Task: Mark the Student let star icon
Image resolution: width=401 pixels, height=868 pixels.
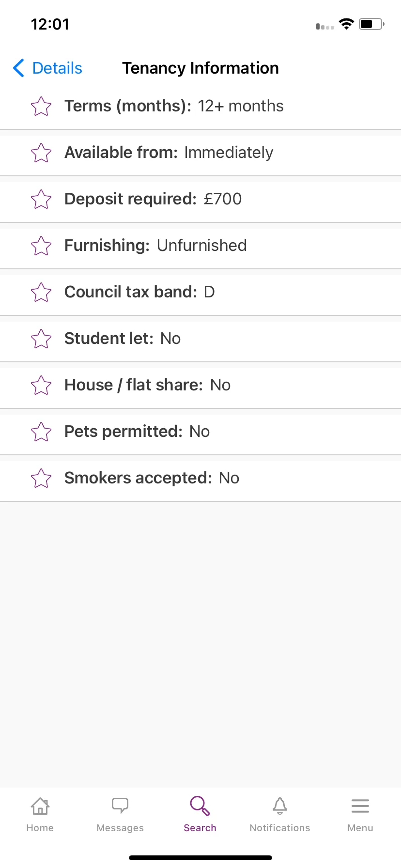Action: (x=41, y=339)
